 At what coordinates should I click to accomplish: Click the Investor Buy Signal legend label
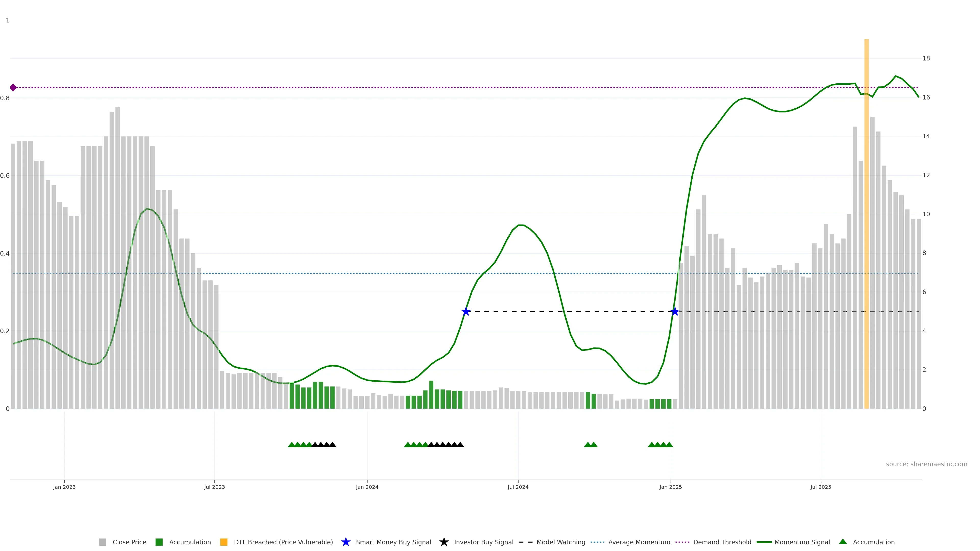(x=484, y=542)
